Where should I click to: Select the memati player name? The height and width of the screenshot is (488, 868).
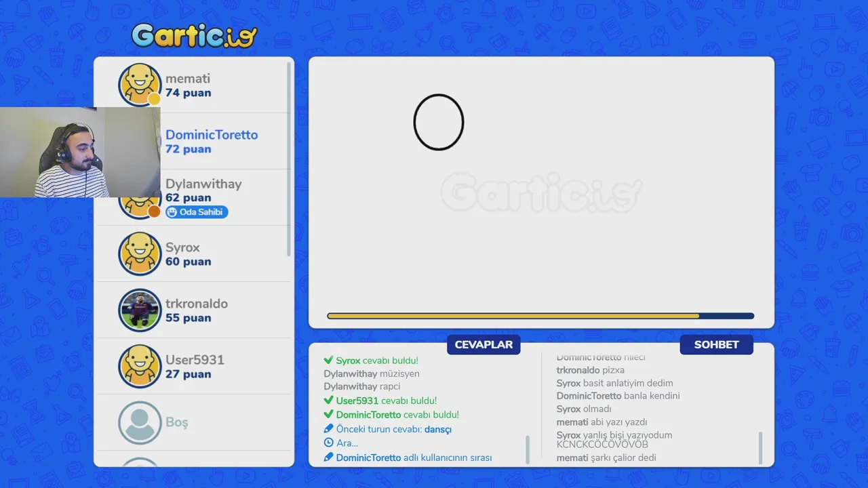pos(188,79)
